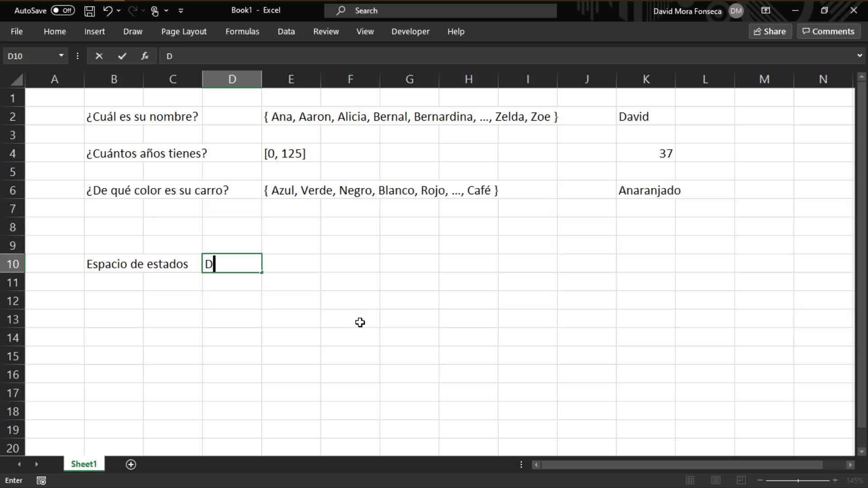The image size is (868, 488).
Task: Click the DM account avatar
Action: [736, 11]
